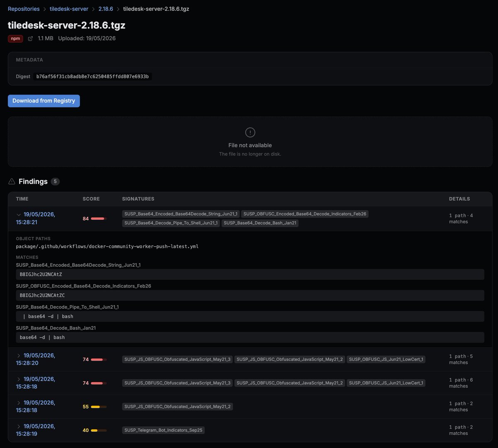
Task: Expand the 15:28:18 finding with score 55
Action: [x=18, y=403]
